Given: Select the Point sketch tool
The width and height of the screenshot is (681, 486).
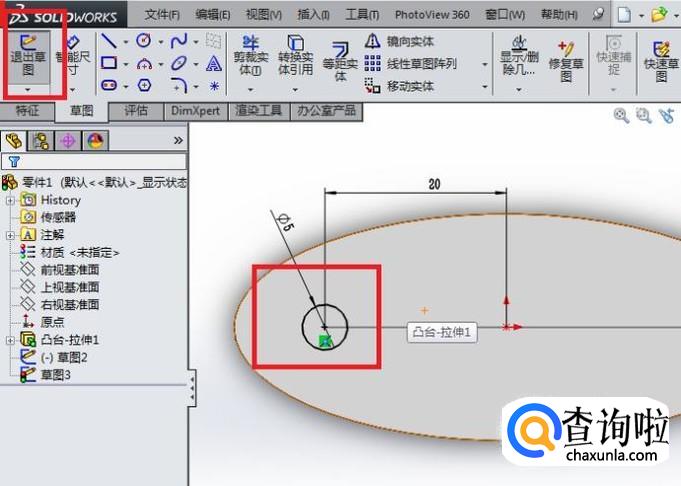Looking at the screenshot, I should click(214, 86).
